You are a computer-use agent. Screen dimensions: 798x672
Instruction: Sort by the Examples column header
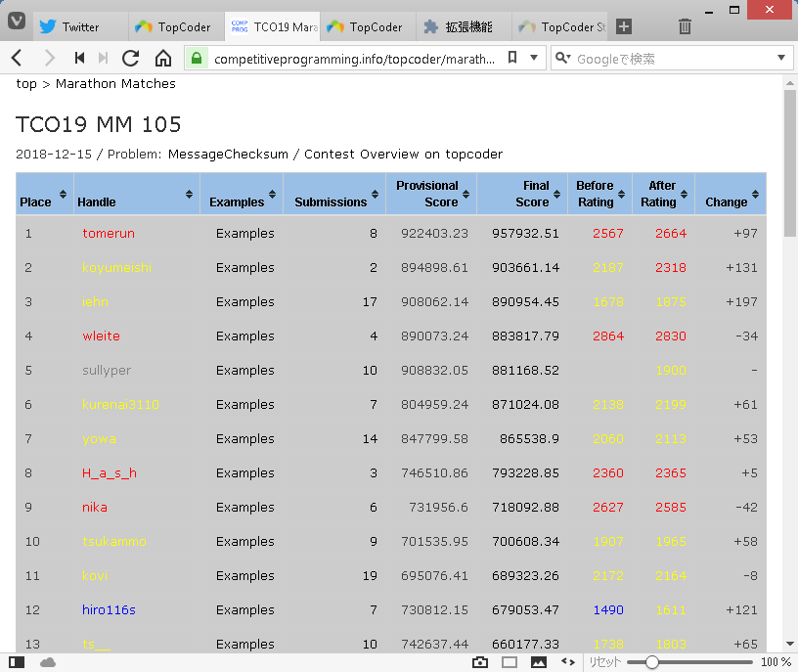[242, 194]
